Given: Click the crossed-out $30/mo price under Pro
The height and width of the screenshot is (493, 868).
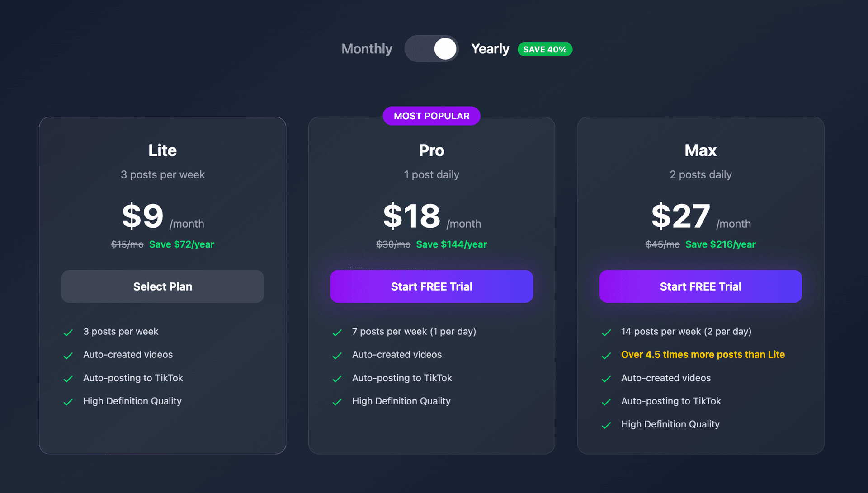Looking at the screenshot, I should pos(393,244).
